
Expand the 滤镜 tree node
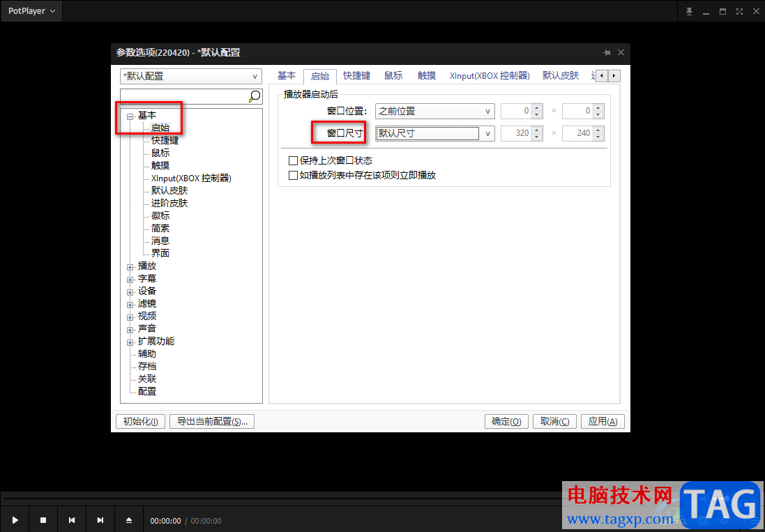(130, 305)
